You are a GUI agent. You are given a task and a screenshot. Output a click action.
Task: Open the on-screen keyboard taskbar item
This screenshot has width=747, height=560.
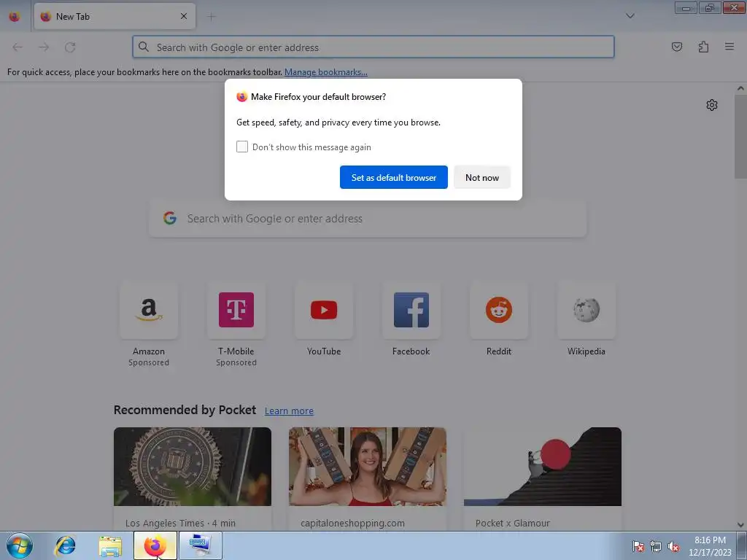pyautogui.click(x=200, y=545)
